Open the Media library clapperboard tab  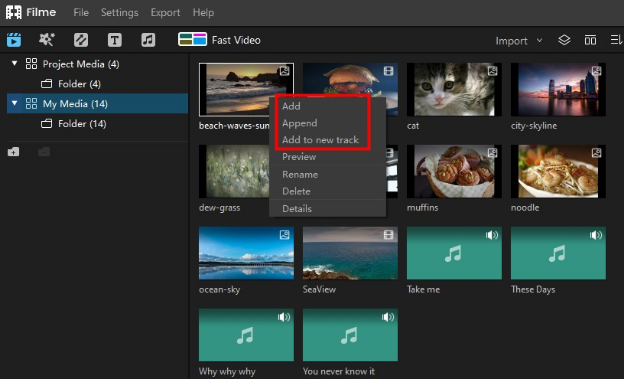14,40
